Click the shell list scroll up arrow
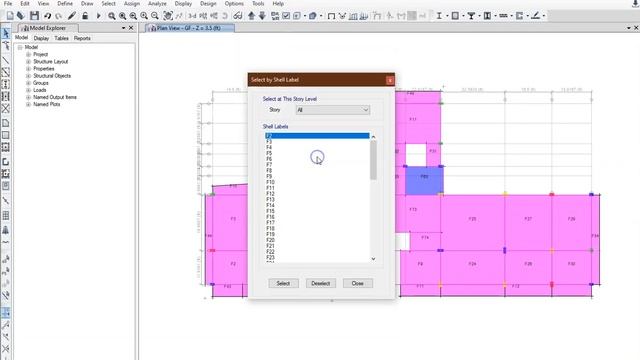Viewport: 640px width, 360px height. (373, 137)
